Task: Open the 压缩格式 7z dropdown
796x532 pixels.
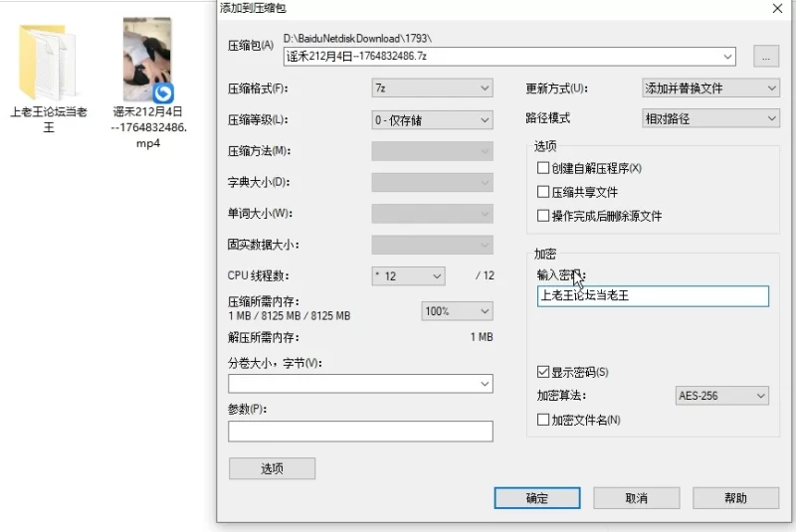Action: click(x=432, y=89)
